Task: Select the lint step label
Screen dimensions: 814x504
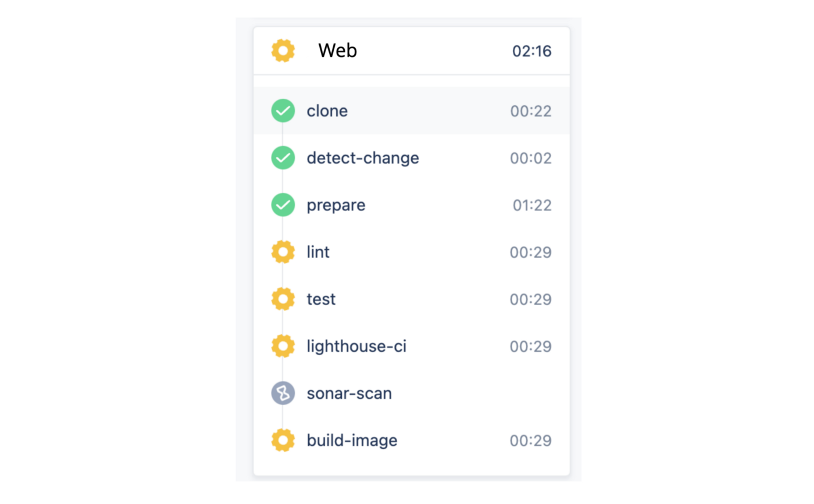Action: 318,252
